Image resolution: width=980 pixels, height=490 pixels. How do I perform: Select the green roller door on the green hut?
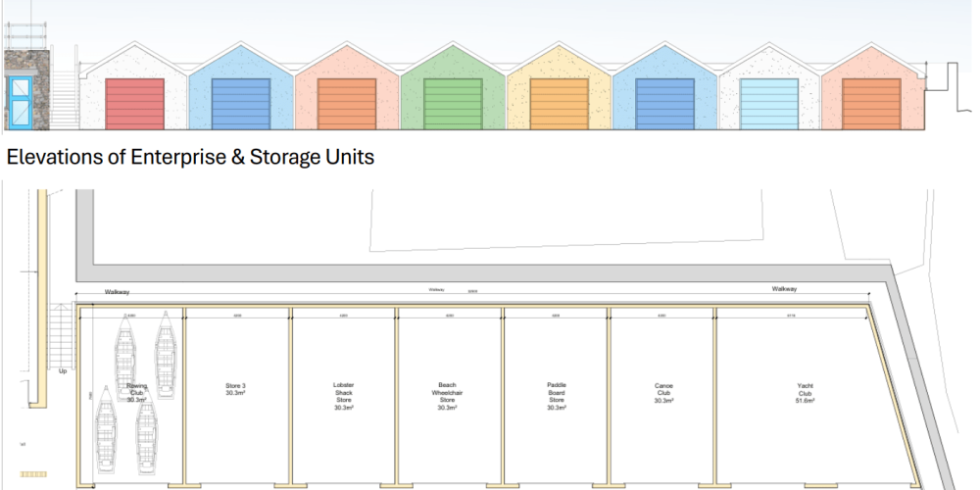coord(453,104)
